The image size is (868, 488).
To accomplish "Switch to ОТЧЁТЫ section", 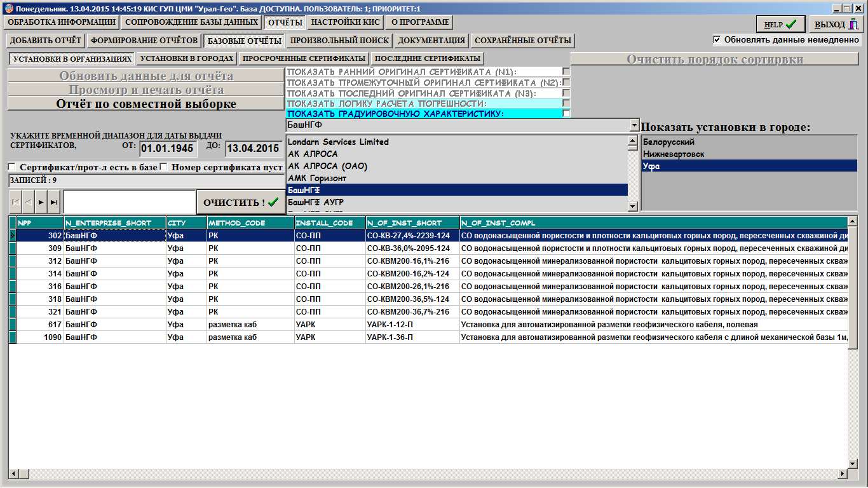I will tap(285, 22).
